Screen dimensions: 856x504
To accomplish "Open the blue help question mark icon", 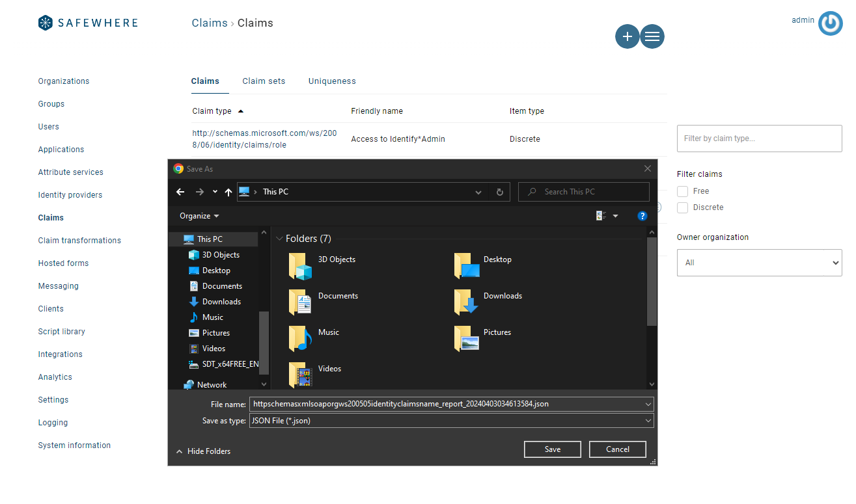I will [x=642, y=216].
